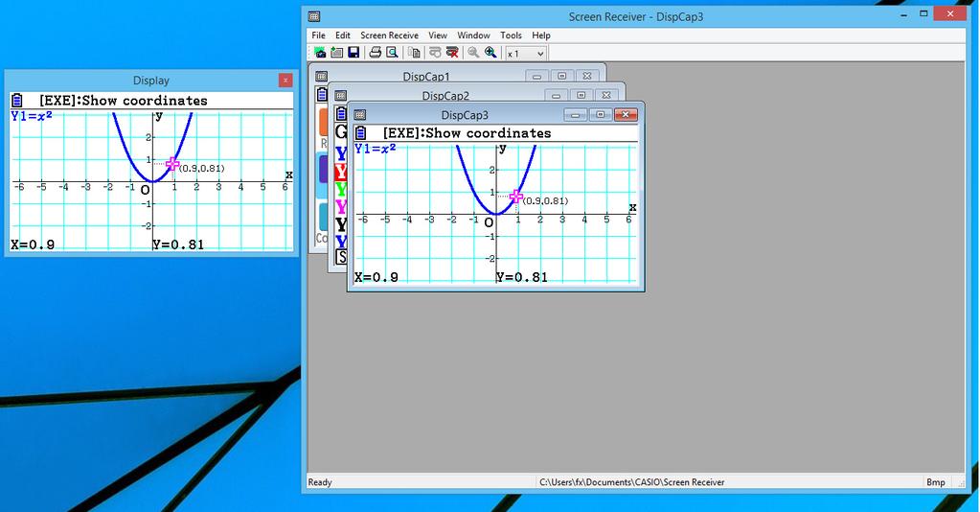Click '[EXE]:Show coordinates' text in Display window
Image resolution: width=980 pixels, height=512 pixels.
(124, 101)
